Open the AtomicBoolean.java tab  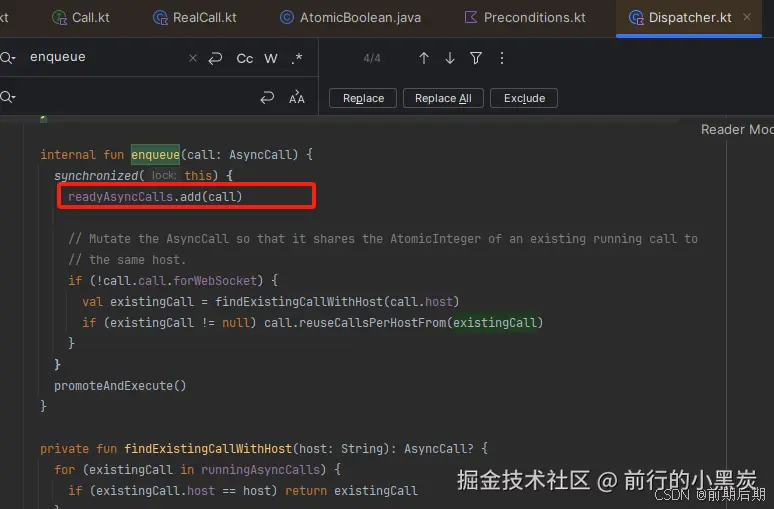350,18
